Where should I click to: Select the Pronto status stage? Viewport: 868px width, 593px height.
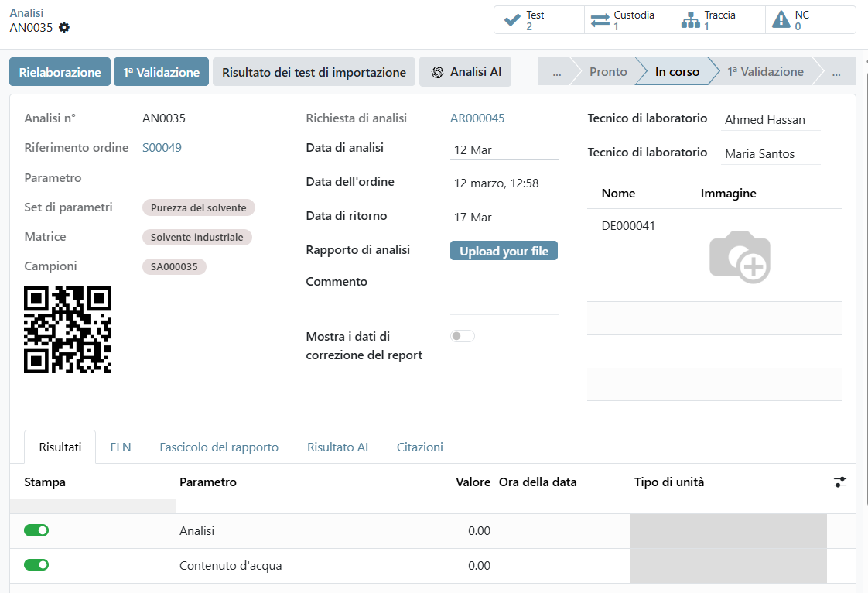tap(608, 72)
